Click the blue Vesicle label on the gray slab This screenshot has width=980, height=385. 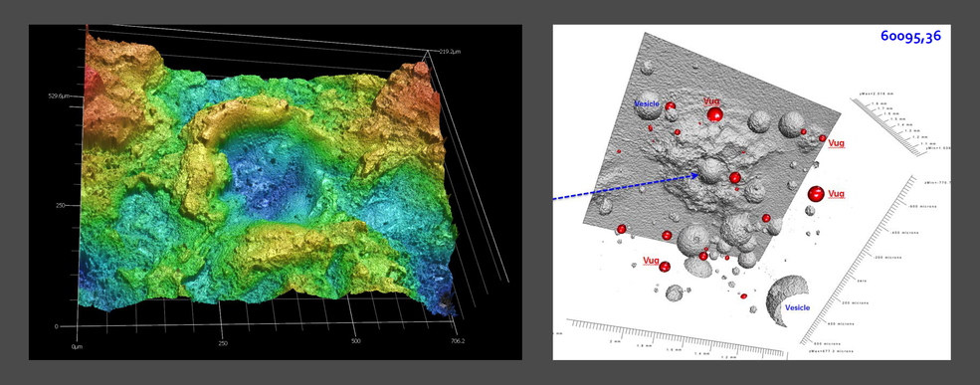(x=647, y=103)
